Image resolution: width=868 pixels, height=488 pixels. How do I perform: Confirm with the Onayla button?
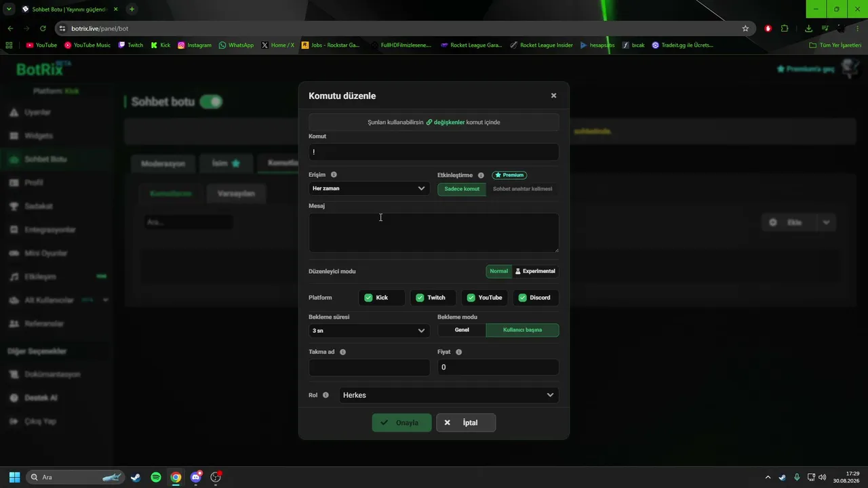(401, 423)
